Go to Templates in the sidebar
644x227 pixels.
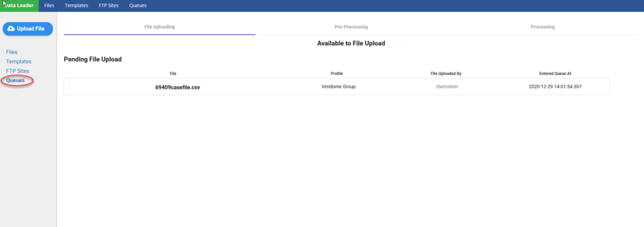click(x=19, y=62)
